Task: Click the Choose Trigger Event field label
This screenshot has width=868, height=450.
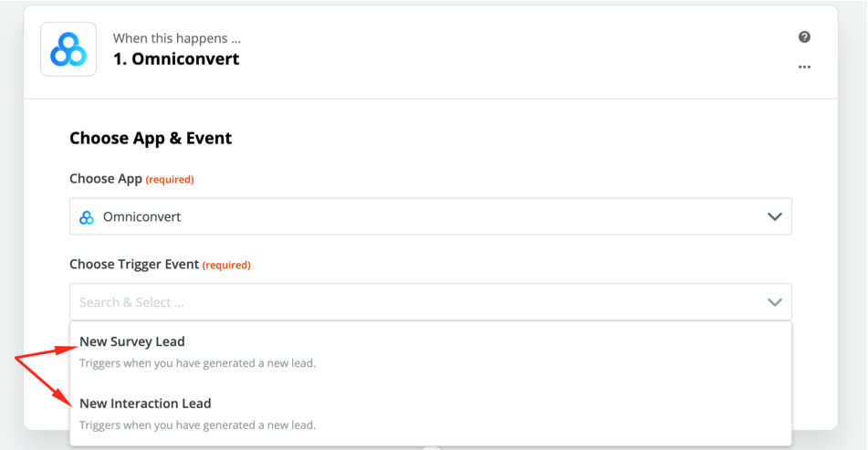Action: click(134, 265)
